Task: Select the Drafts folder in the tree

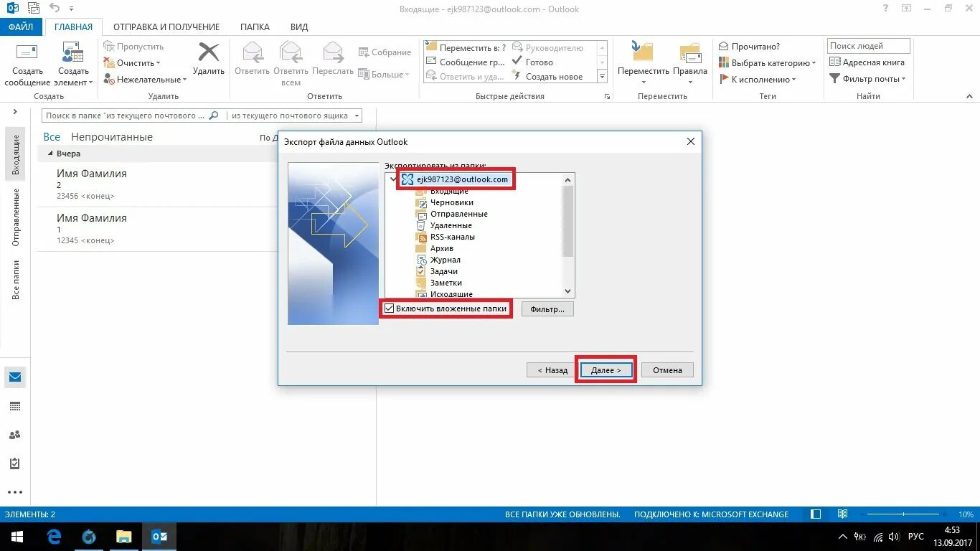Action: click(451, 202)
